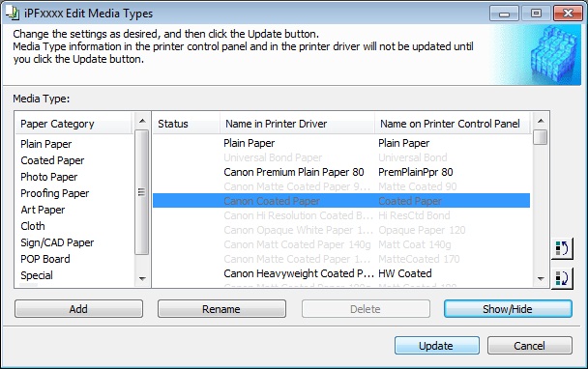This screenshot has width=588, height=369.
Task: Select Proofing Paper category
Action: (55, 193)
